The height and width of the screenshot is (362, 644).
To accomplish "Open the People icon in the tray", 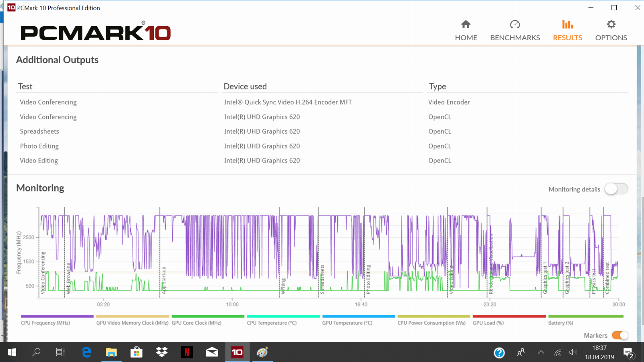I will [521, 352].
